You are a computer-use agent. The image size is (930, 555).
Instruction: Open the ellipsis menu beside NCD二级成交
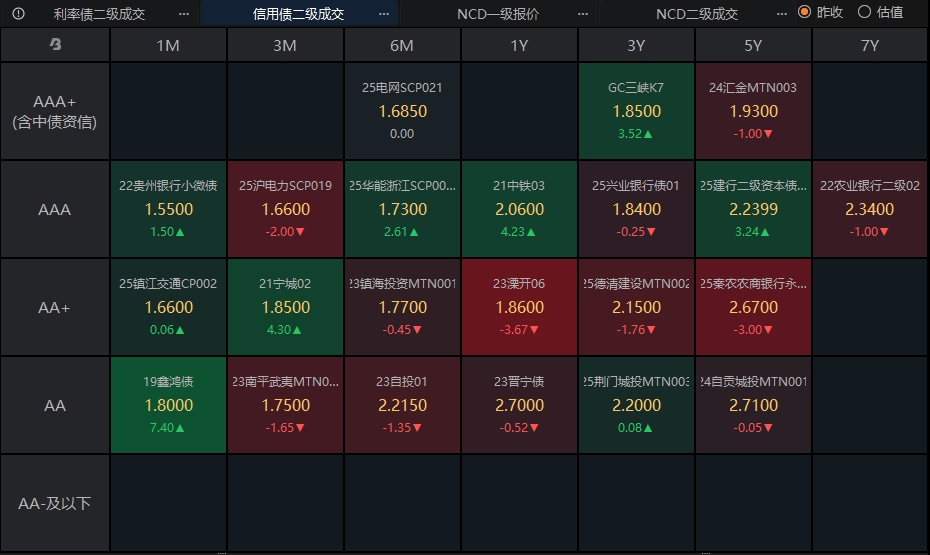(x=783, y=14)
